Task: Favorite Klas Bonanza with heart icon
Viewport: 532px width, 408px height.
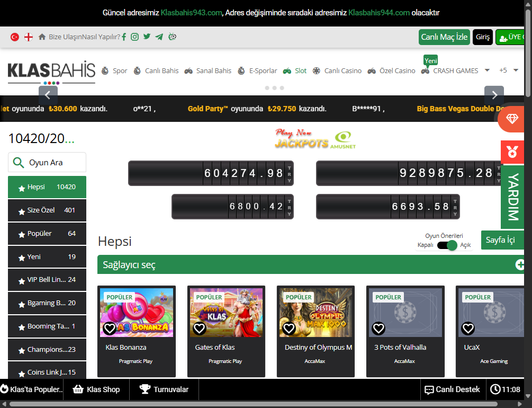Action: (x=110, y=329)
